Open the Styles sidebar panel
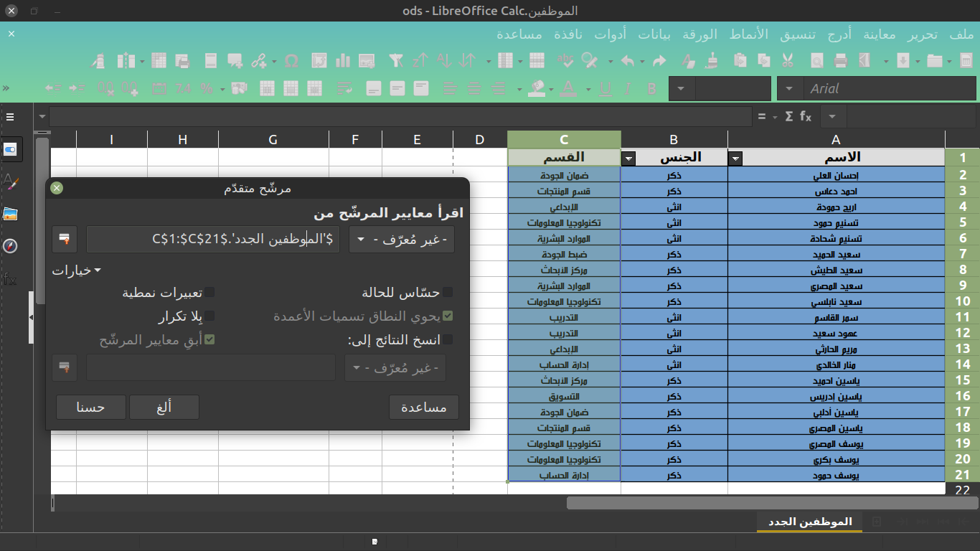980x551 pixels. (x=11, y=182)
